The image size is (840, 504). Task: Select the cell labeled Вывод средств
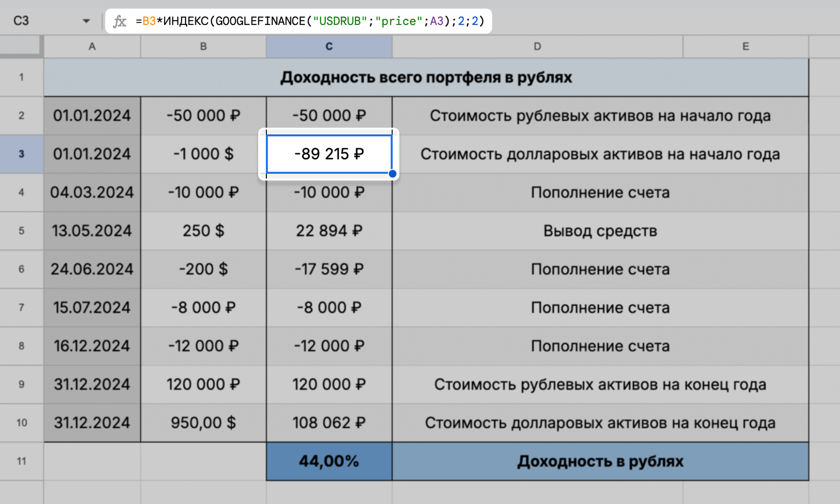tap(600, 230)
